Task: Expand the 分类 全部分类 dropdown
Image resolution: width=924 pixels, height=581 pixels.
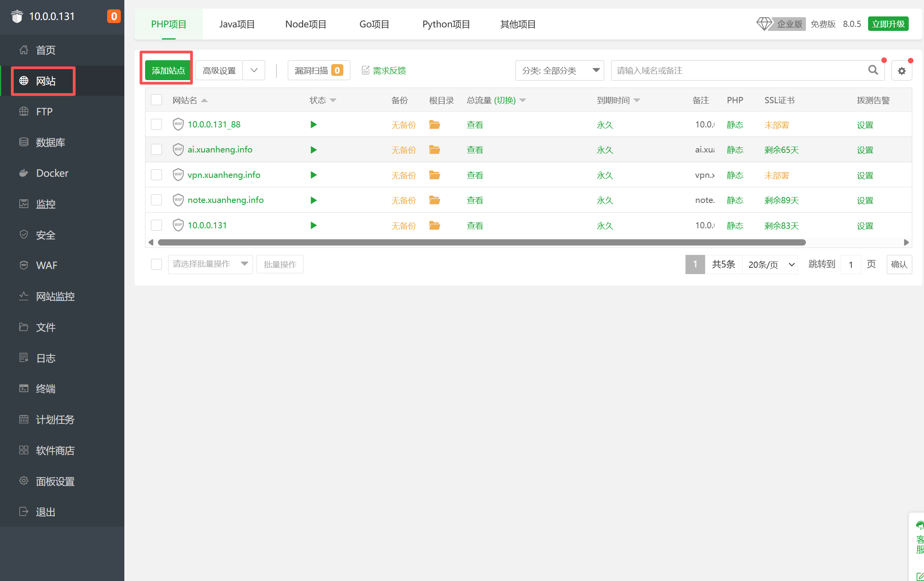Action: 559,70
